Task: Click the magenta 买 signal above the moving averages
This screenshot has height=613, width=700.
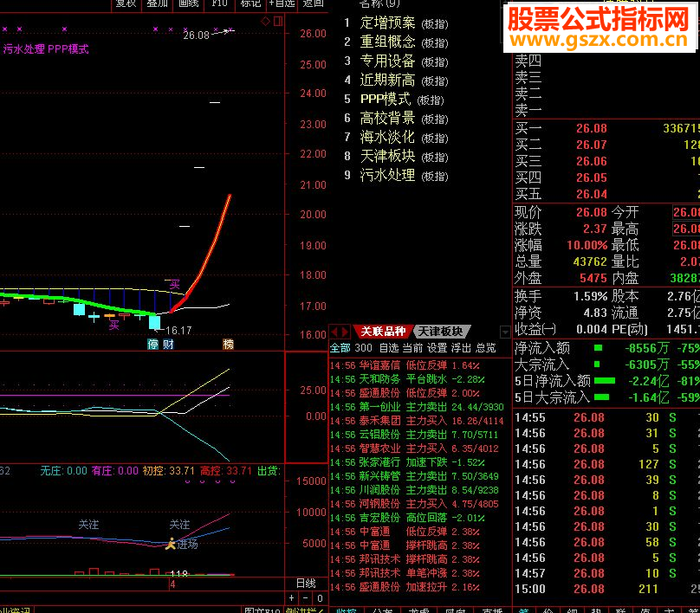Action: pyautogui.click(x=174, y=284)
